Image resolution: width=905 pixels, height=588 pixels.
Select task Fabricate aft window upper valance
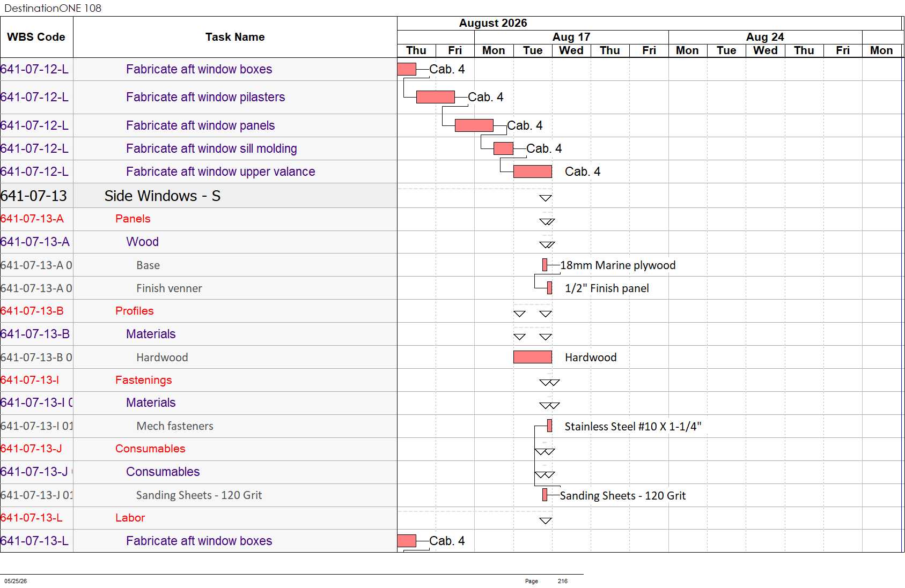pos(220,172)
